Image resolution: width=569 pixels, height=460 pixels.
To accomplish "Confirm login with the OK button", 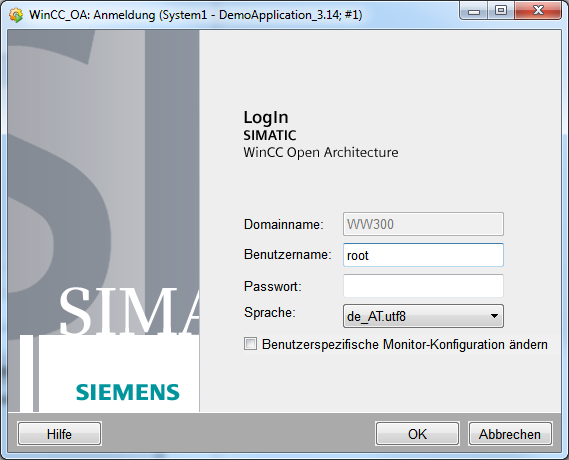I will 417,434.
